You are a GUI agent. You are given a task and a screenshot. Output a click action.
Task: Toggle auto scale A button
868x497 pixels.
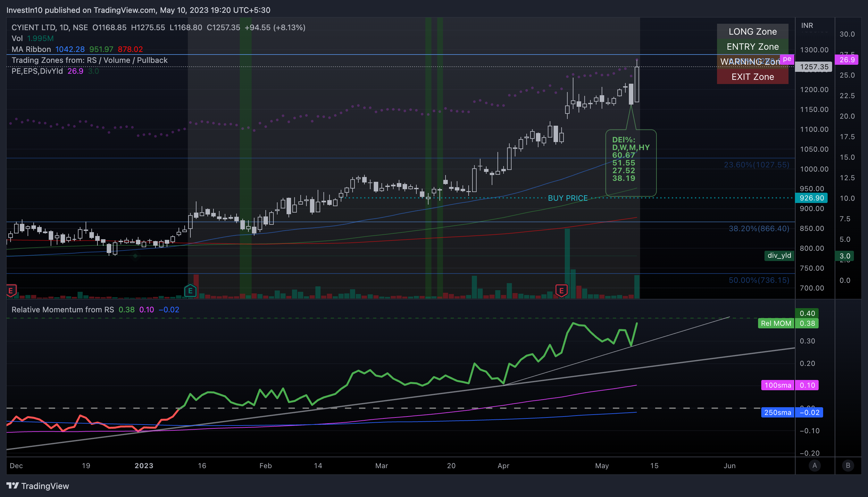coord(815,465)
